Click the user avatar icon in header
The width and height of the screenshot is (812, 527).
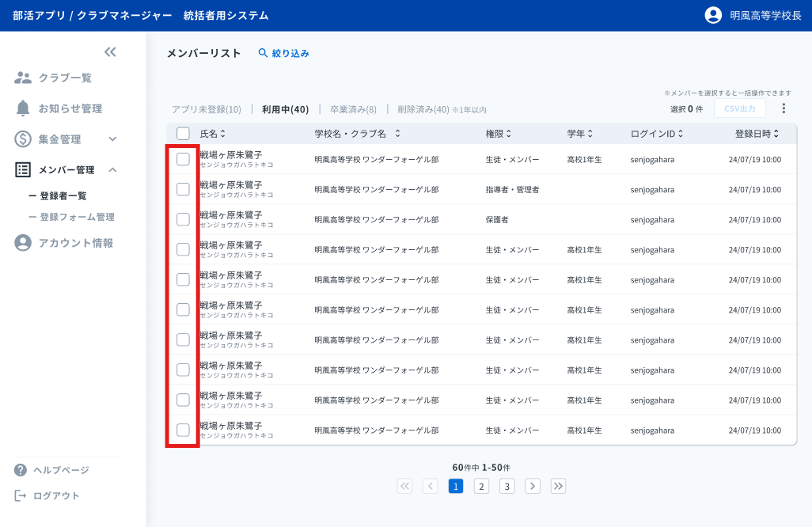point(713,15)
